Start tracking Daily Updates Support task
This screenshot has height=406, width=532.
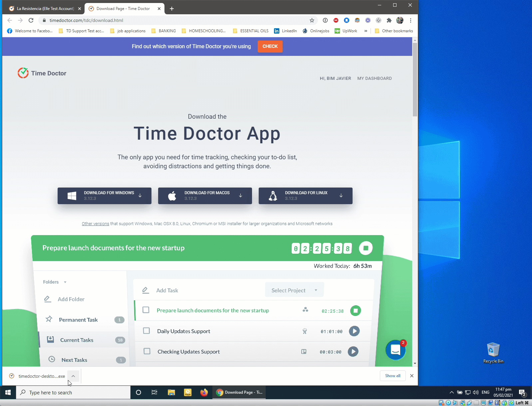[x=354, y=331]
